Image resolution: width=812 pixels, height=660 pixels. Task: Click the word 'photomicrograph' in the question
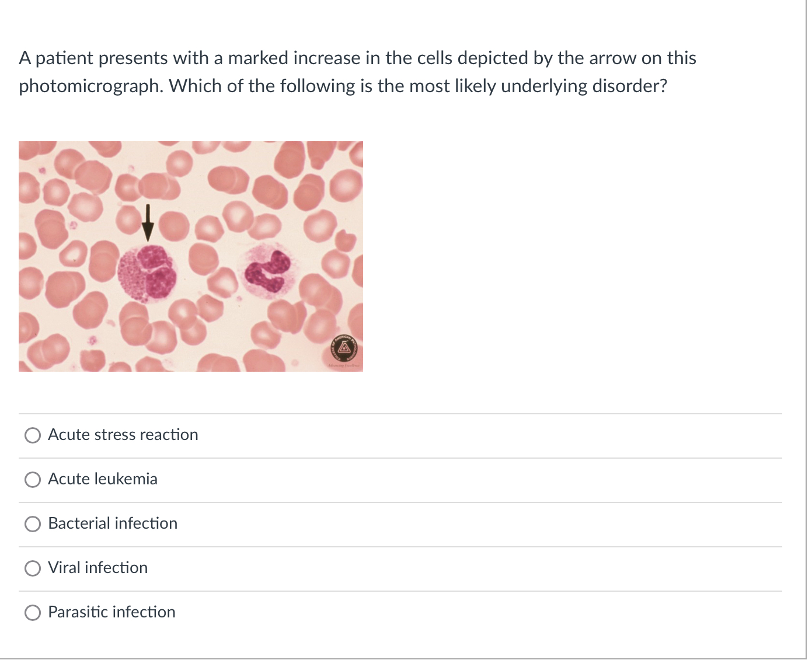click(90, 86)
